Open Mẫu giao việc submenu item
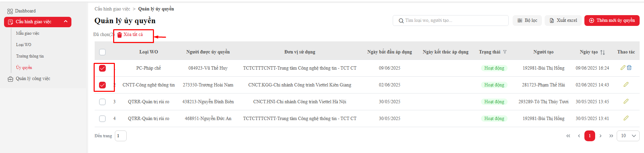The image size is (644, 153). point(28,33)
